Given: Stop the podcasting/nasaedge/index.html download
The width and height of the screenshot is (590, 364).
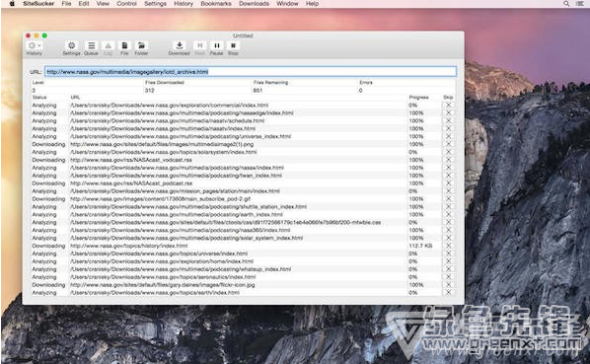Looking at the screenshot, I should point(448,112).
